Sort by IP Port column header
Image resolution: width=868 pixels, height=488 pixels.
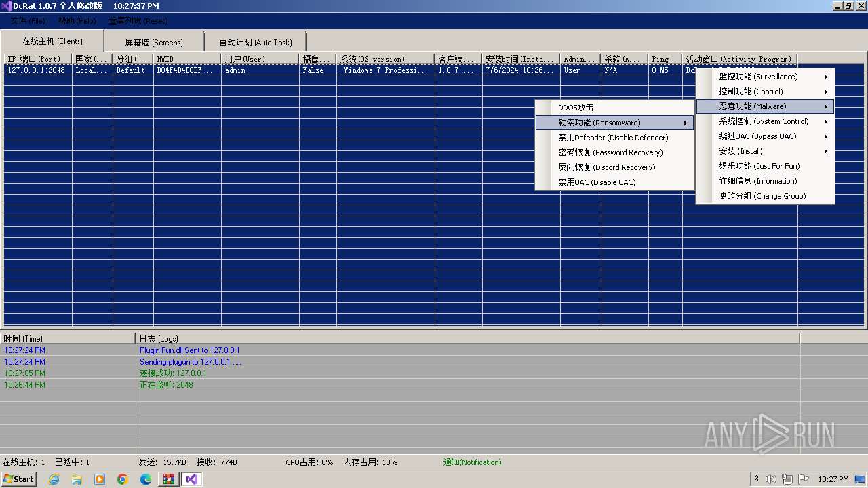[x=38, y=59]
